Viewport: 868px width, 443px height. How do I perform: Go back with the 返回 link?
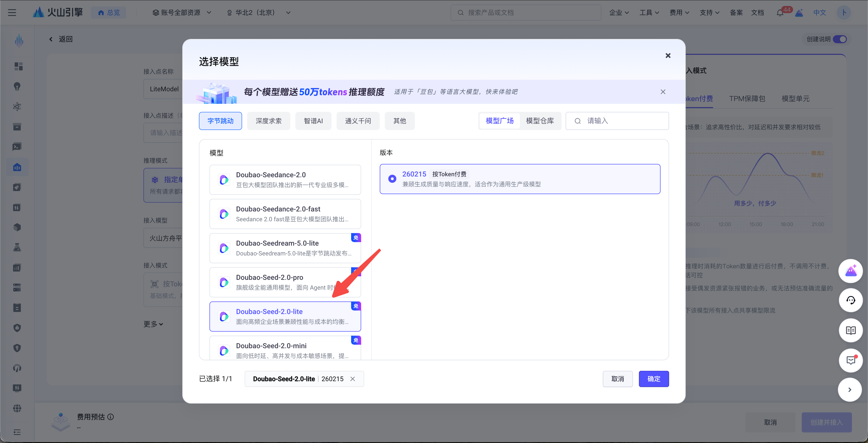[61, 39]
